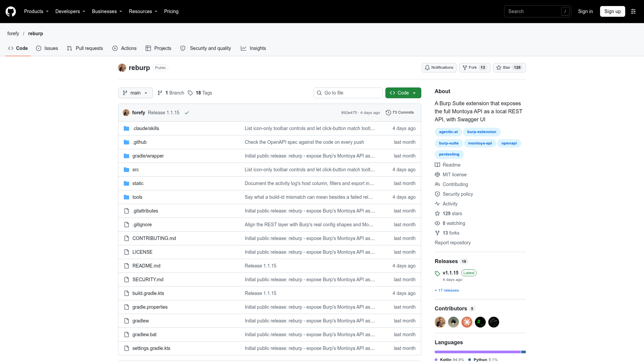Click the green hash terminal contributor avatar
The image size is (644, 362).
click(480, 322)
